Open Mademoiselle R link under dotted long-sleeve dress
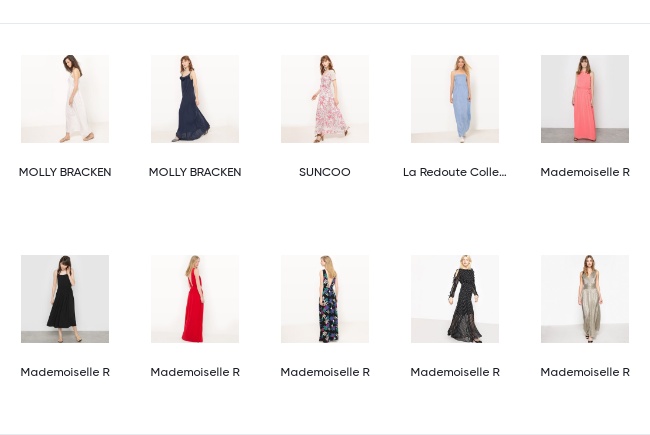This screenshot has width=650, height=435. click(455, 372)
